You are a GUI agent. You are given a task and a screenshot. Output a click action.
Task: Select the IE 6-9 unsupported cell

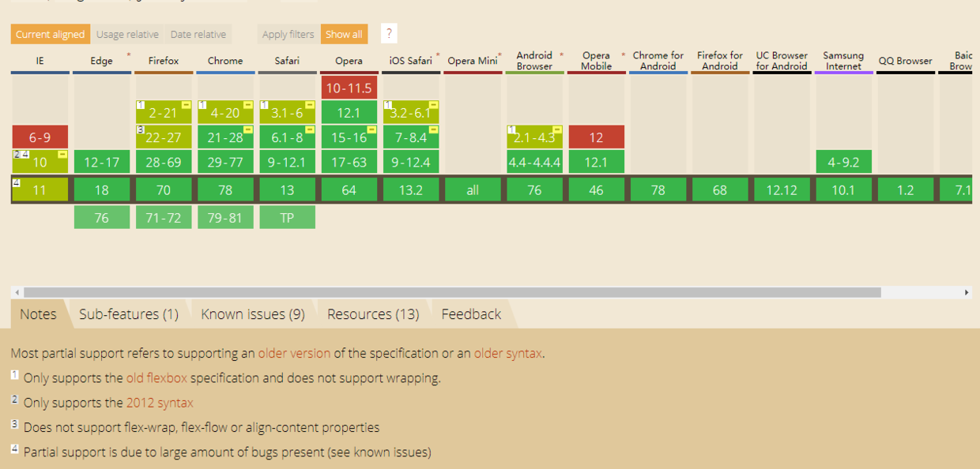point(40,137)
